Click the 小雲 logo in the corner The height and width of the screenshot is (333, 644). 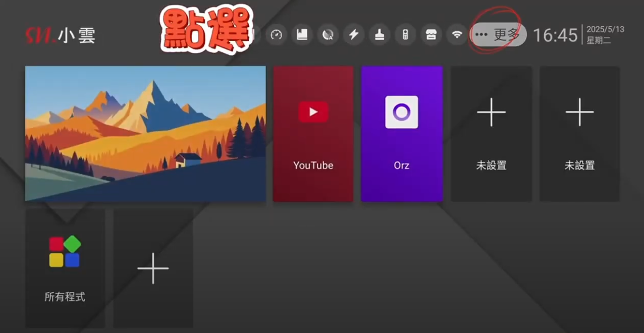tap(61, 35)
